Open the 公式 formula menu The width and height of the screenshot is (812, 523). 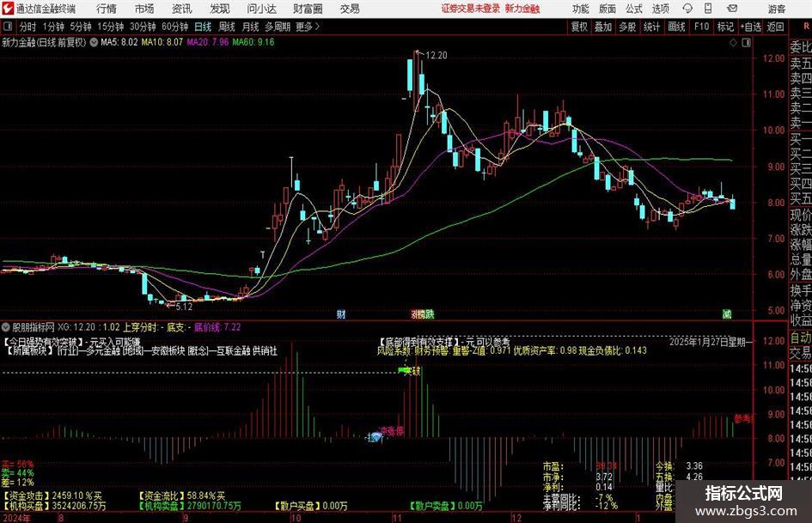tap(634, 9)
